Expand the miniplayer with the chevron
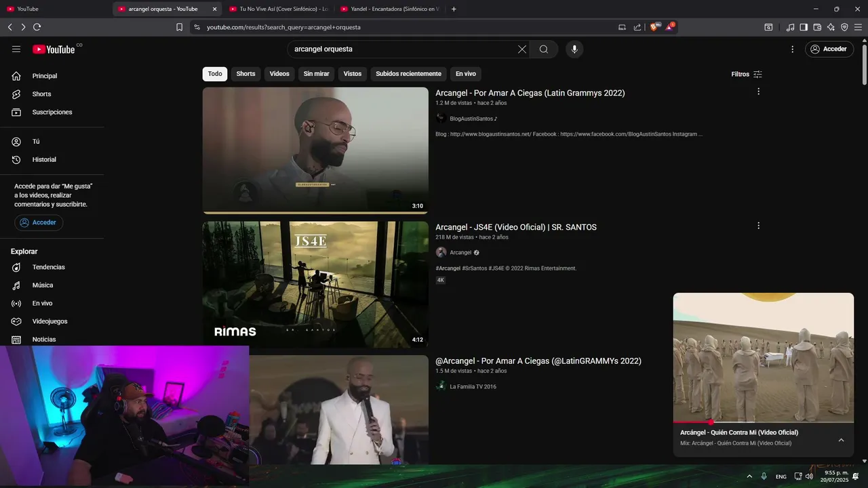This screenshot has width=868, height=488. (841, 440)
